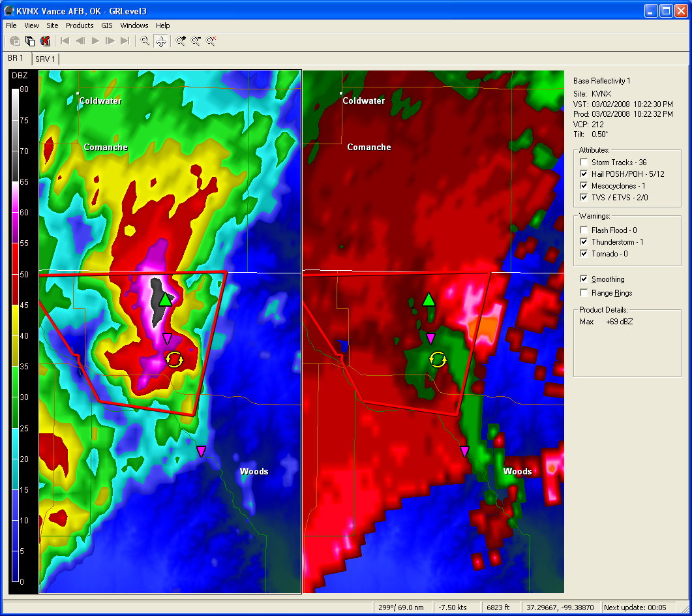
Task: Step back one frame
Action: 80,41
